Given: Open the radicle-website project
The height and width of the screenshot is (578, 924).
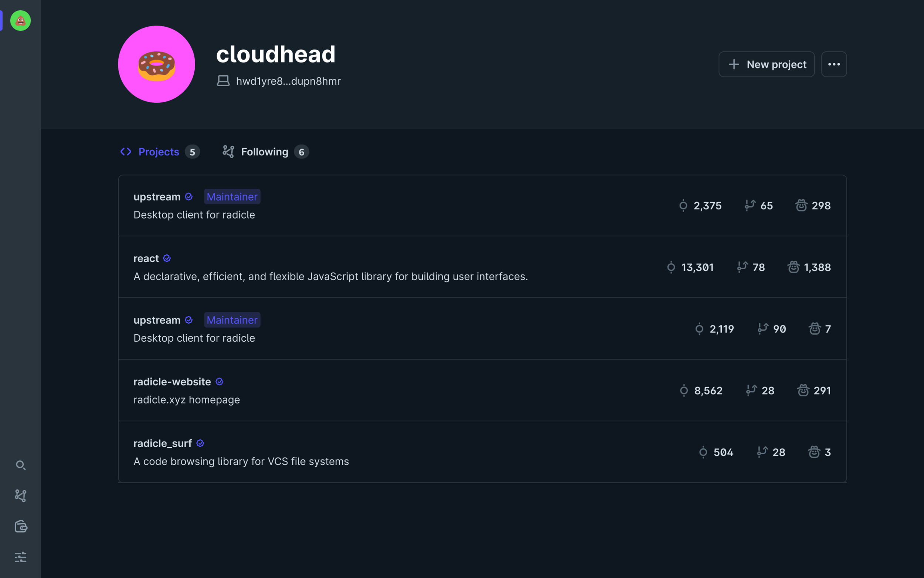Looking at the screenshot, I should coord(172,381).
